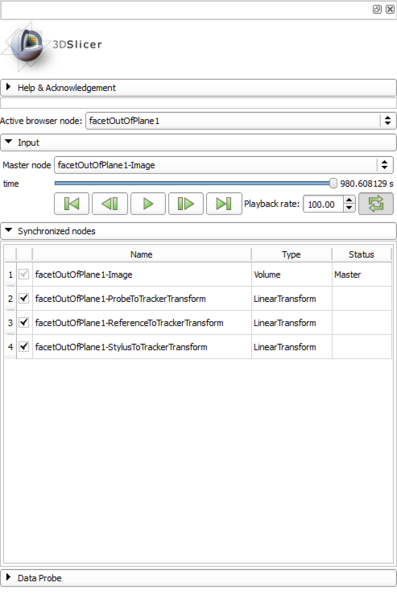The width and height of the screenshot is (397, 599).
Task: Select facetOutOfPlane1-Image name cell
Action: [142, 275]
